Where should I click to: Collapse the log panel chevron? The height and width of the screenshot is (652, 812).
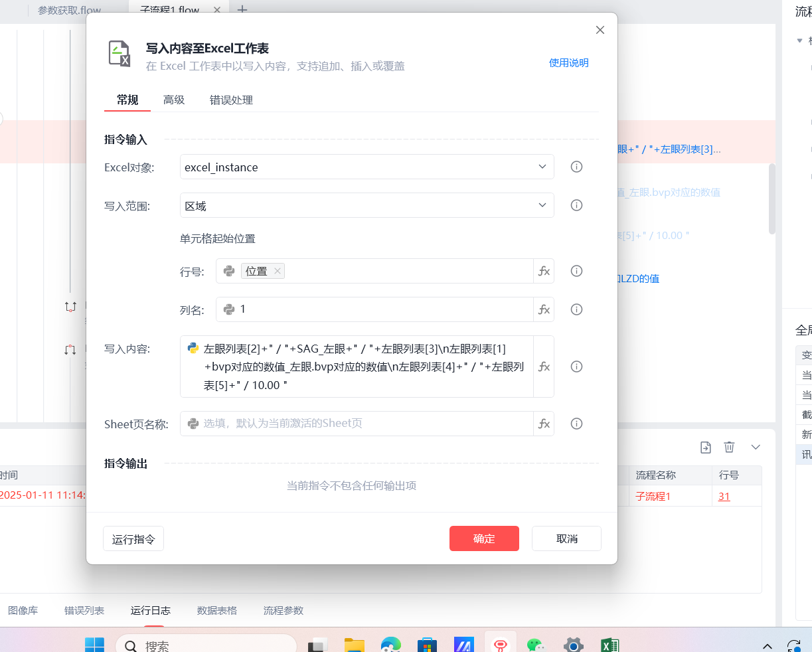click(756, 448)
